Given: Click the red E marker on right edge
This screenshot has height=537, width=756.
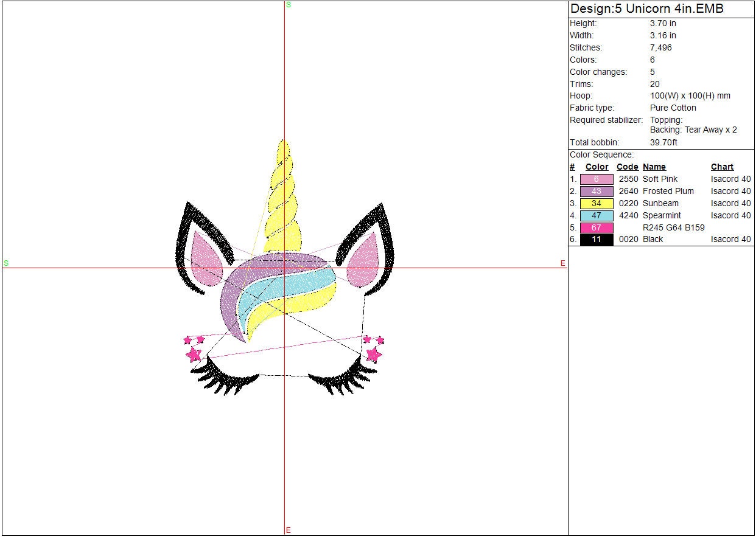Looking at the screenshot, I should 562,263.
